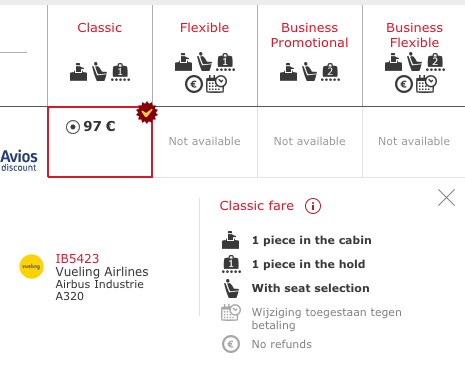Click the hold baggage icon under Classic
465x376 pixels.
point(120,72)
